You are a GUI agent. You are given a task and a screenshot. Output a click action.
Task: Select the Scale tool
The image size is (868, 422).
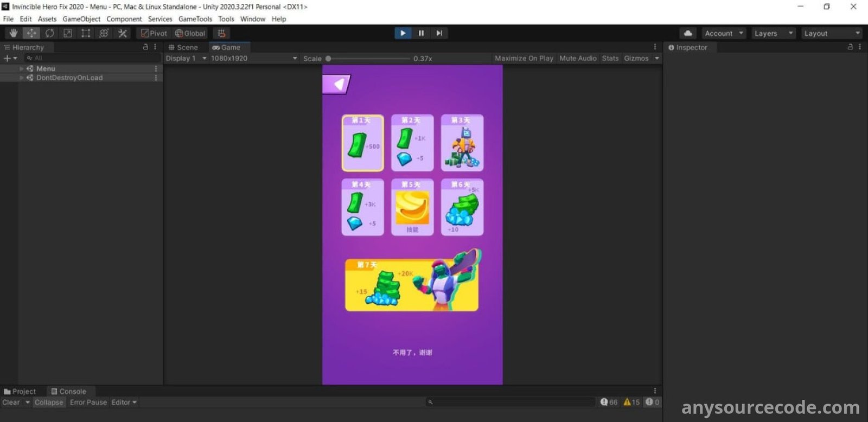point(68,33)
